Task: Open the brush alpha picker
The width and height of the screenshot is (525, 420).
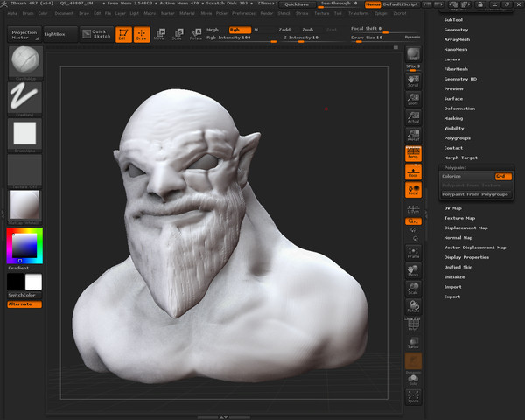Action: [25, 136]
